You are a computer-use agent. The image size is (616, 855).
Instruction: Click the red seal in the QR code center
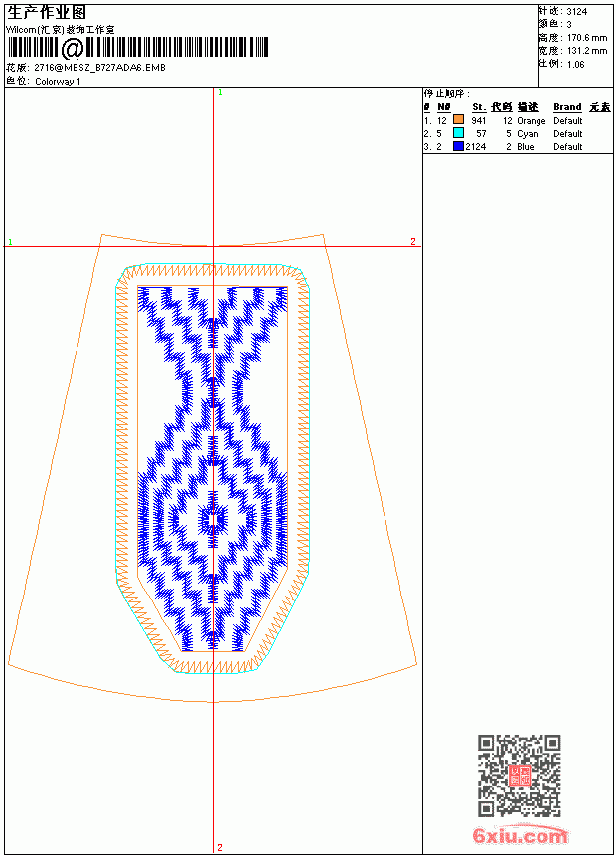pyautogui.click(x=520, y=775)
